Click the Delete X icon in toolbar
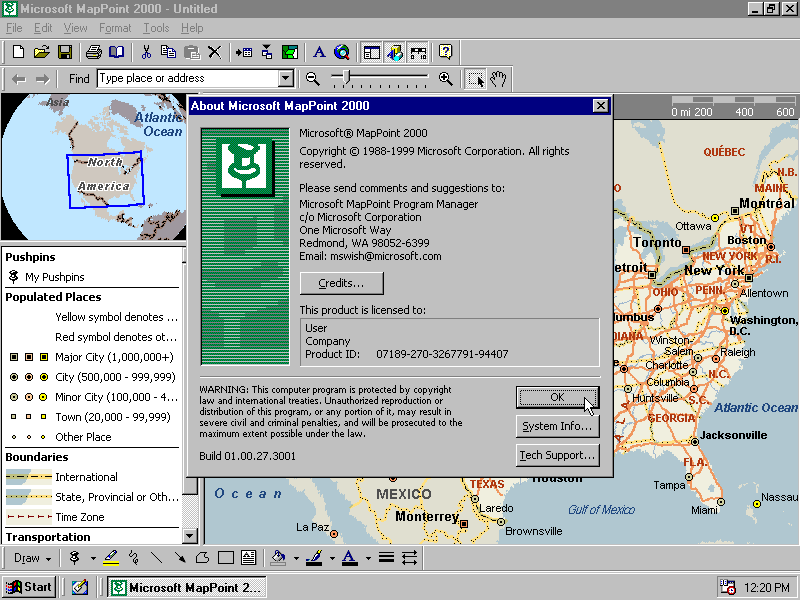The width and height of the screenshot is (800, 600). pos(215,52)
